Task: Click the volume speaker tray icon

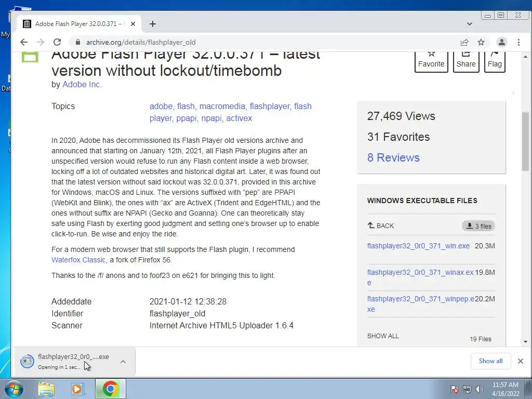Action: tap(479, 389)
